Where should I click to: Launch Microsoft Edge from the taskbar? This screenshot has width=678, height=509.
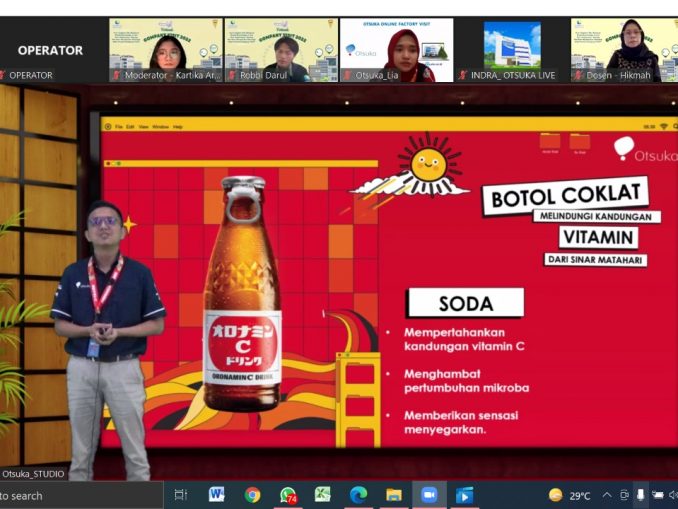(358, 495)
